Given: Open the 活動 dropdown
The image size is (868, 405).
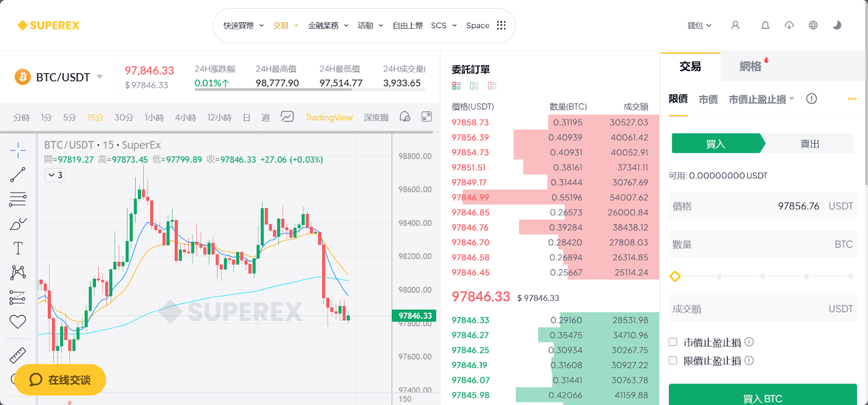Looking at the screenshot, I should pyautogui.click(x=371, y=25).
